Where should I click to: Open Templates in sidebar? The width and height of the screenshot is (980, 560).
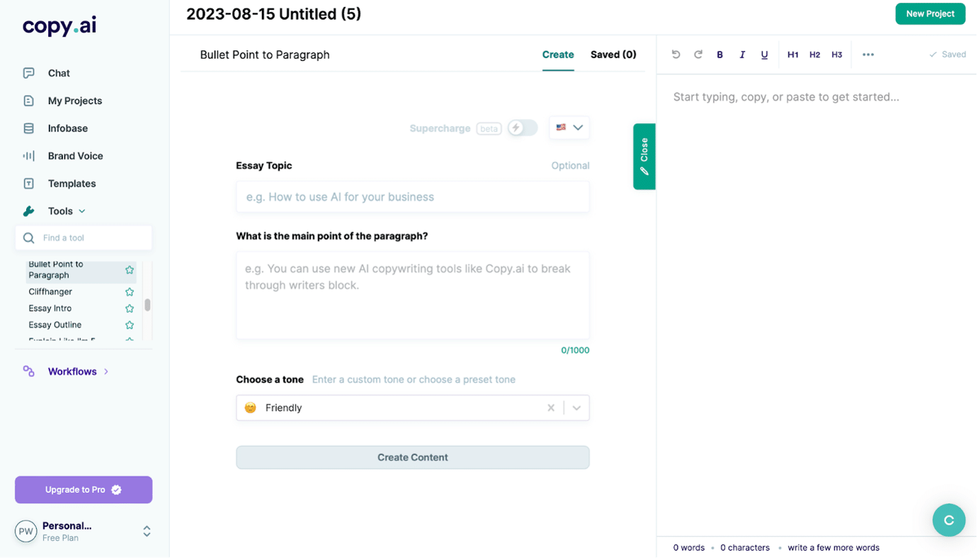tap(72, 183)
